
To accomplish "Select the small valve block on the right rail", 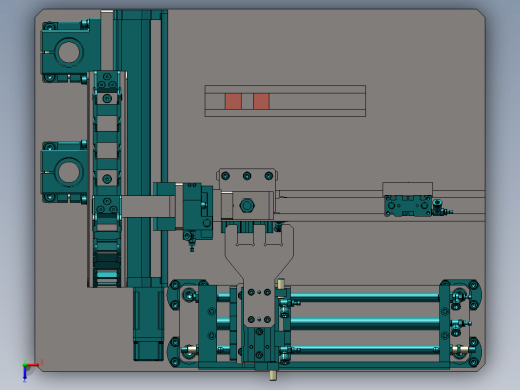I will point(408,206).
